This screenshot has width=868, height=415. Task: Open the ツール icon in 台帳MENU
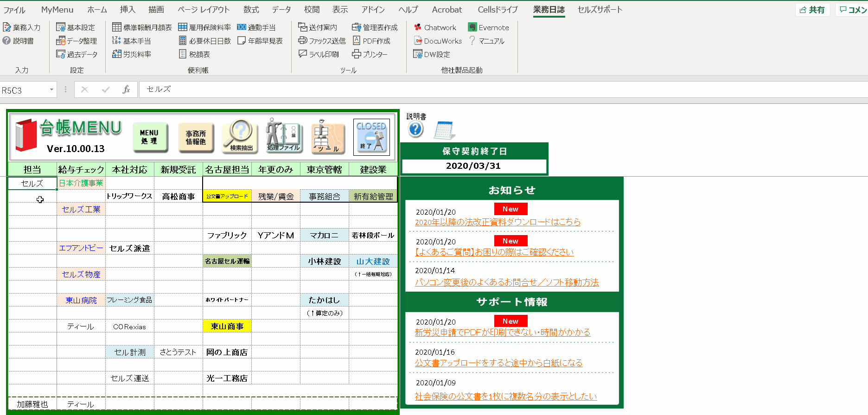328,136
